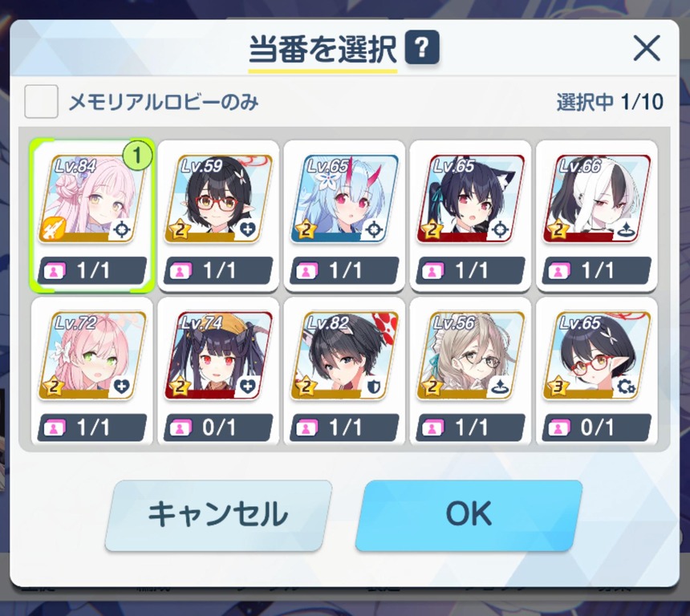The height and width of the screenshot is (616, 690).
Task: Click the shield tank icon on Lv.82 card
Action: coord(374,387)
